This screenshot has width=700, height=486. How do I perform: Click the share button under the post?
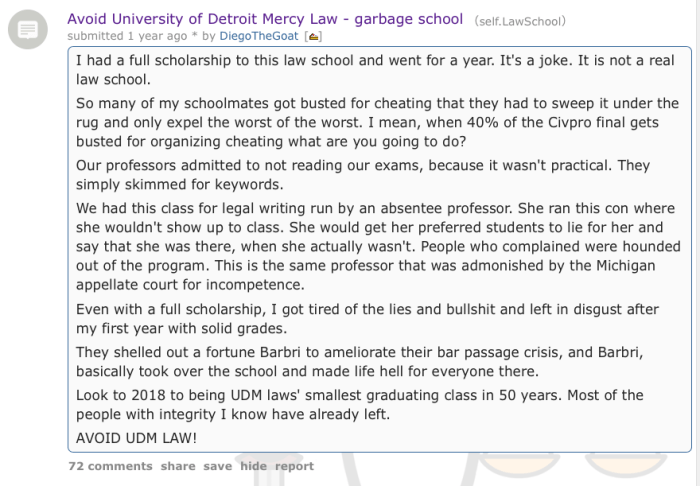point(178,466)
